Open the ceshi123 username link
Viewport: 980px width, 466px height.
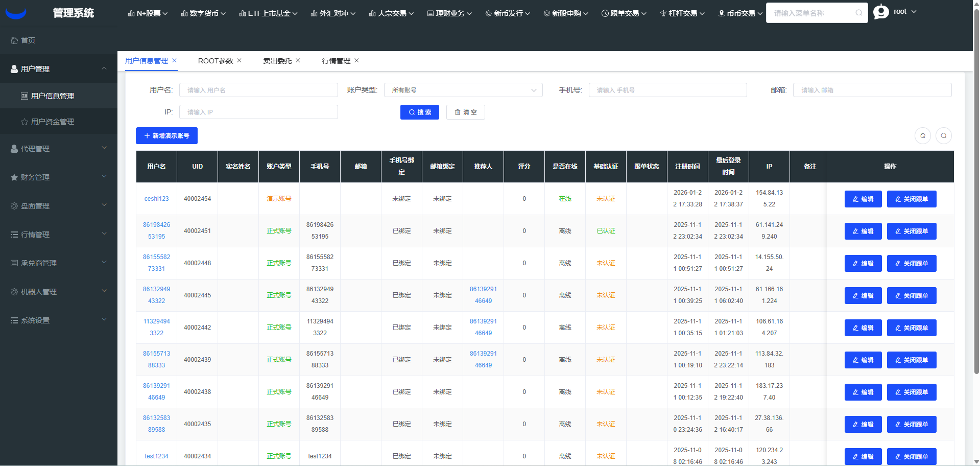(156, 199)
